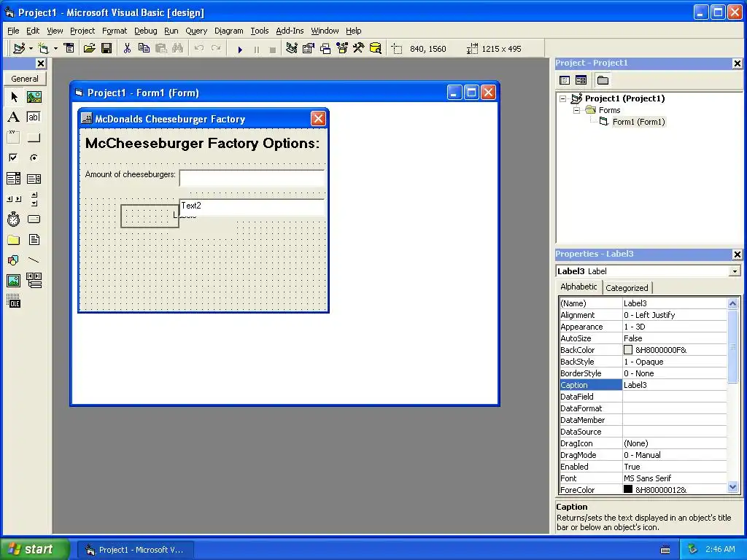Viewport: 747px width, 560px height.
Task: Open the Debug menu
Action: point(145,31)
